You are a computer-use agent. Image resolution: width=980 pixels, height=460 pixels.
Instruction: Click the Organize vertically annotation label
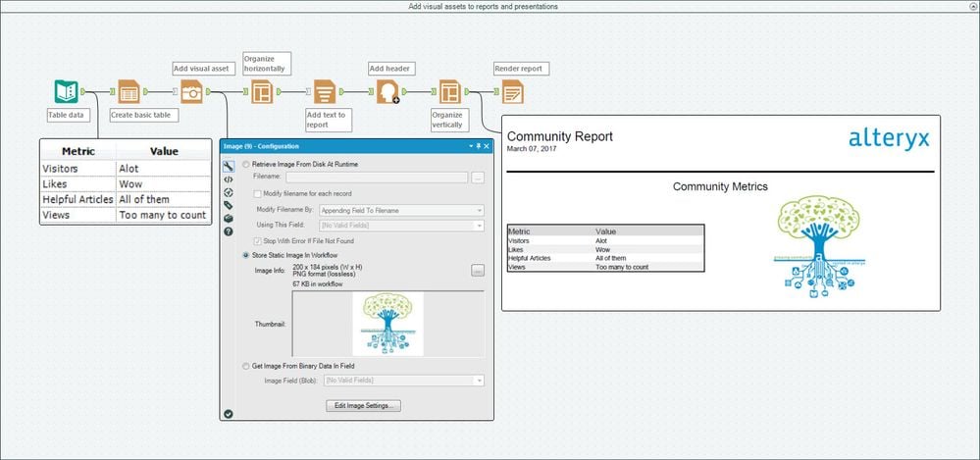(x=450, y=120)
